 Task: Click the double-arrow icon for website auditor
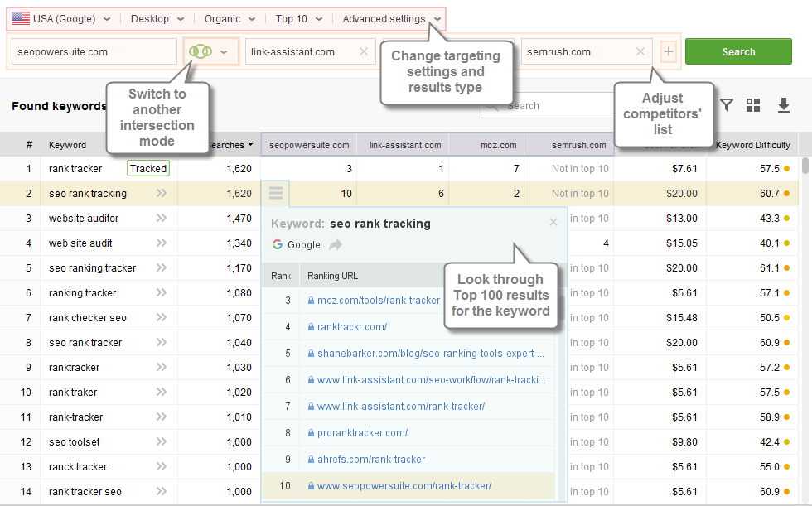pos(162,218)
